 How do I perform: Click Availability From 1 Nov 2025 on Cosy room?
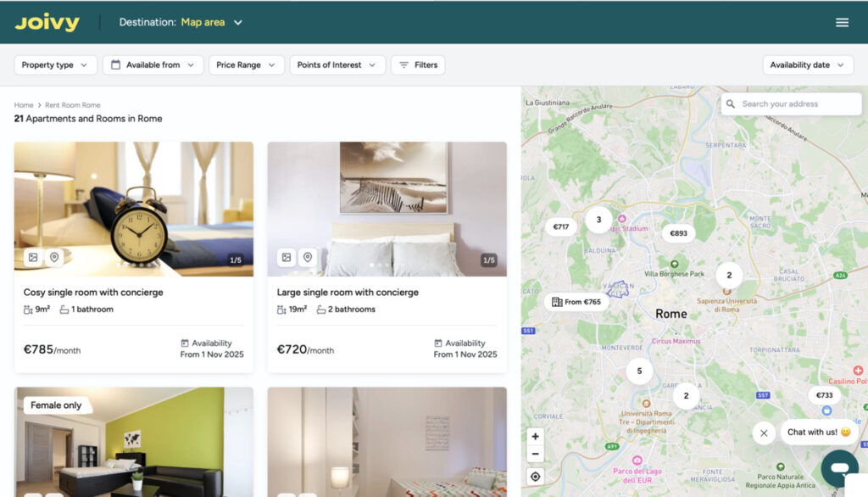coord(212,349)
